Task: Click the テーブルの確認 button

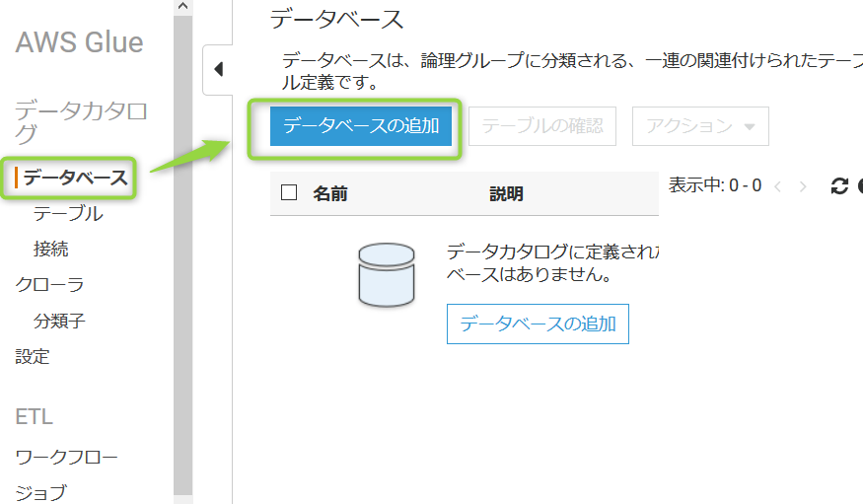Action: coord(542,126)
